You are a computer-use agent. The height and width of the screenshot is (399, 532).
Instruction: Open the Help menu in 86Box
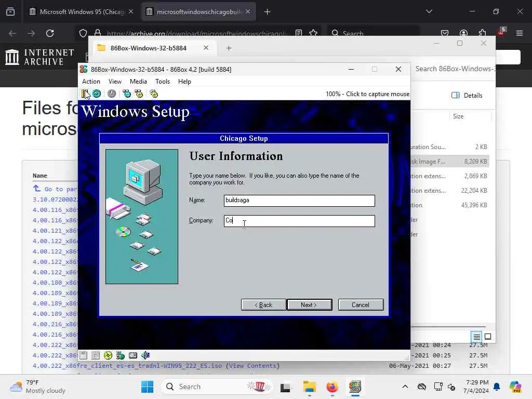(x=184, y=82)
